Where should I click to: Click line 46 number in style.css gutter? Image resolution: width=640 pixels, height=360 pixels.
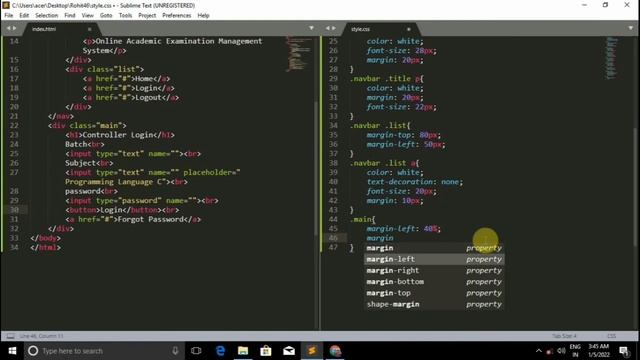(x=333, y=238)
